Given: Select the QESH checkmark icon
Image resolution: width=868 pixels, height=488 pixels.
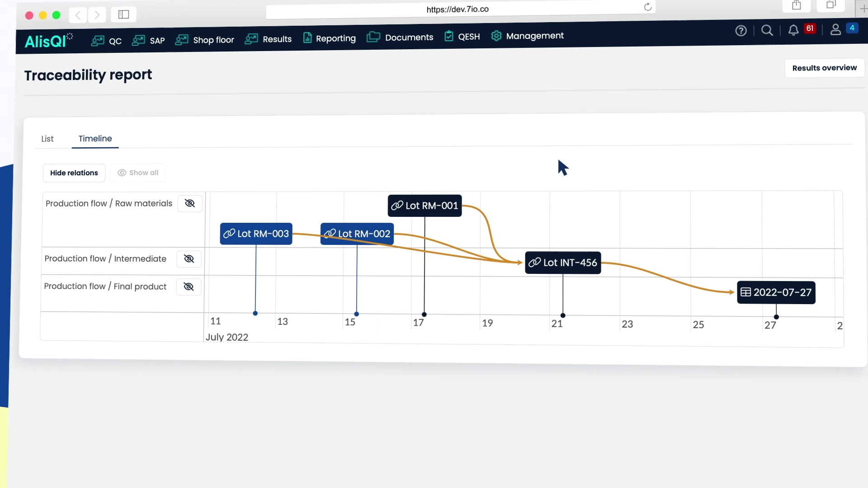Looking at the screenshot, I should [449, 36].
